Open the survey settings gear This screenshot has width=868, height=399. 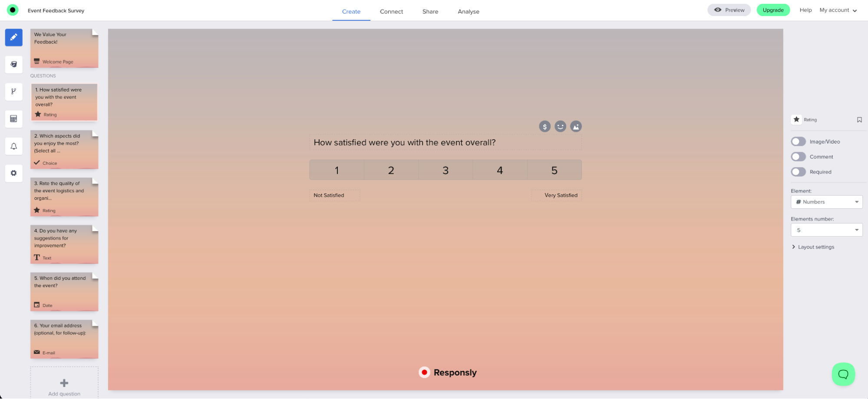coord(13,173)
